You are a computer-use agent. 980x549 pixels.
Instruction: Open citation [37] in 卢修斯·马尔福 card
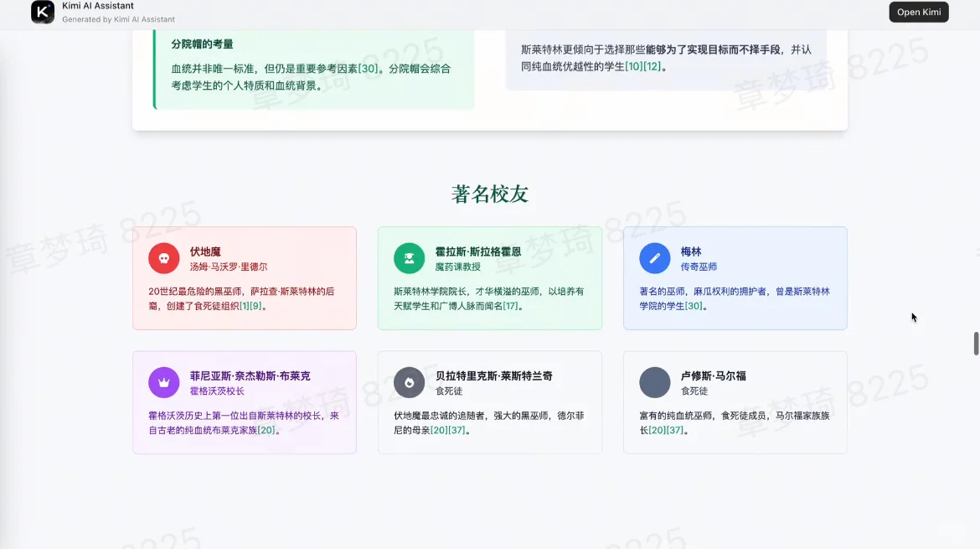tap(674, 430)
